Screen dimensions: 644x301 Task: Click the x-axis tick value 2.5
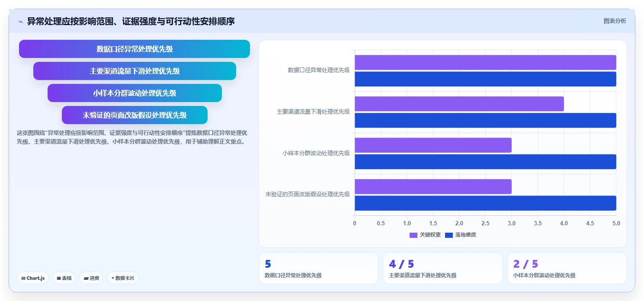click(x=485, y=223)
